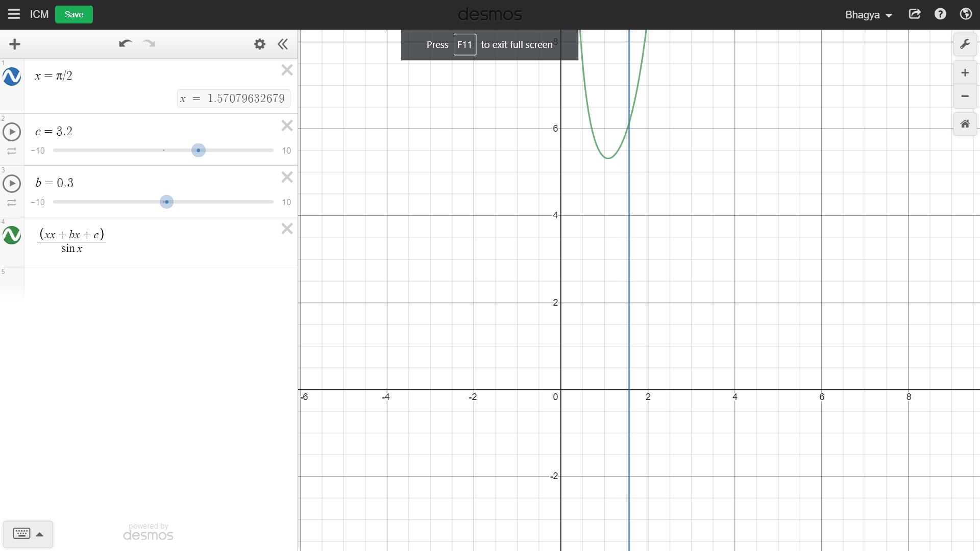Open language globe menu
This screenshot has width=980, height=551.
(x=966, y=14)
